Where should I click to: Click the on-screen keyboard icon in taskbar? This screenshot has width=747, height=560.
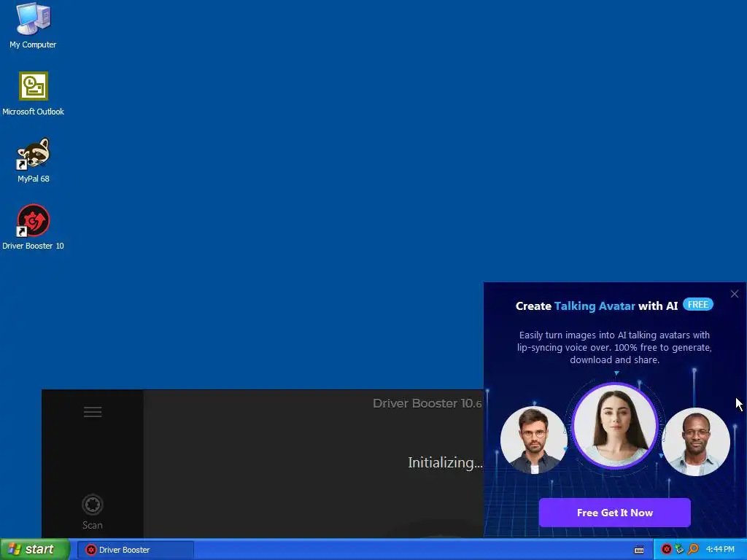[639, 550]
